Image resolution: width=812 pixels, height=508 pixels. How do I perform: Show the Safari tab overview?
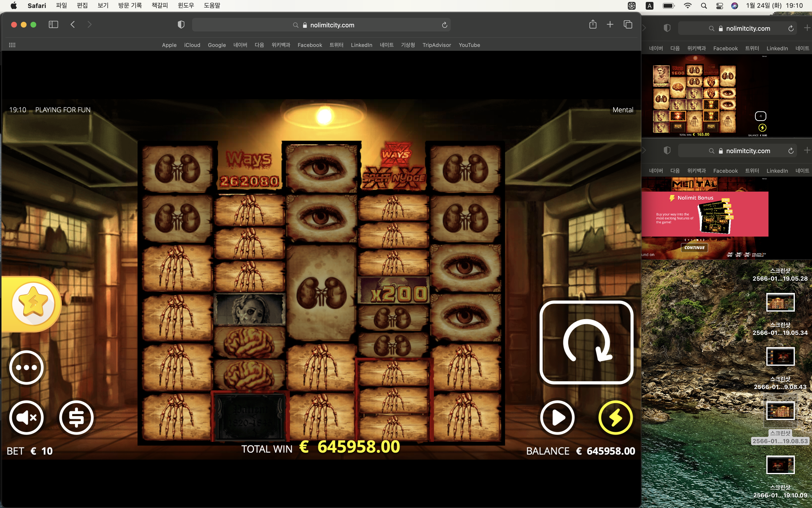(628, 24)
